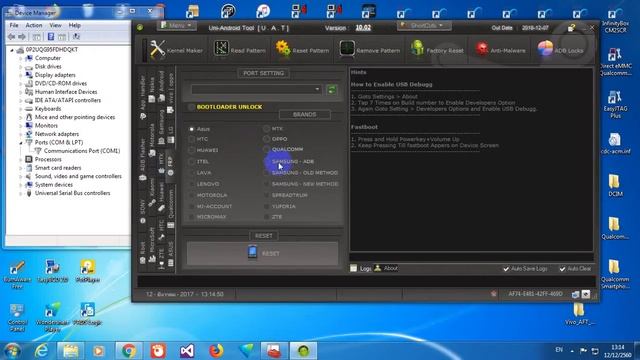Click the Read Pattern toolbar icon
Image resolution: width=640 pixels, height=360 pixels.
(221, 49)
